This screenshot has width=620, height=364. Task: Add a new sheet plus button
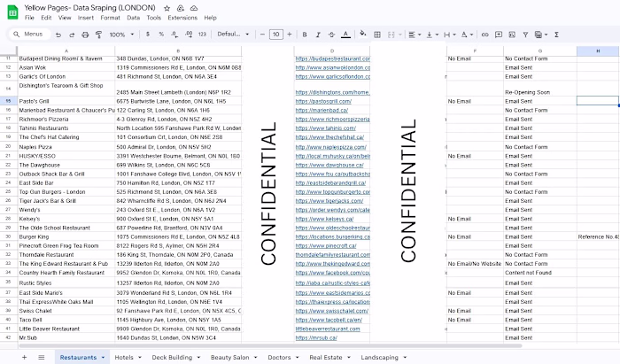coord(24,357)
